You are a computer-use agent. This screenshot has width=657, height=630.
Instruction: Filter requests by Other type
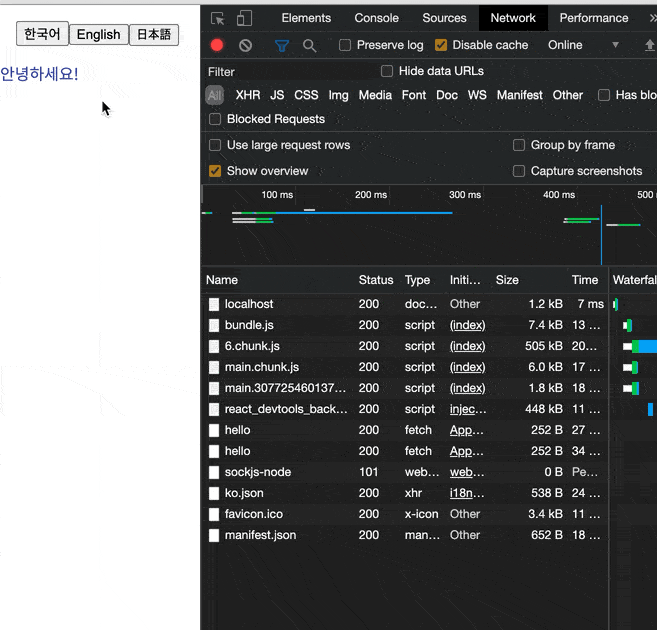567,95
